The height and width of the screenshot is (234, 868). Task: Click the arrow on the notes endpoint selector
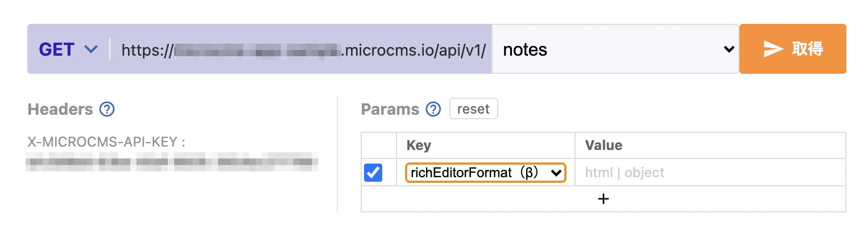[x=728, y=50]
